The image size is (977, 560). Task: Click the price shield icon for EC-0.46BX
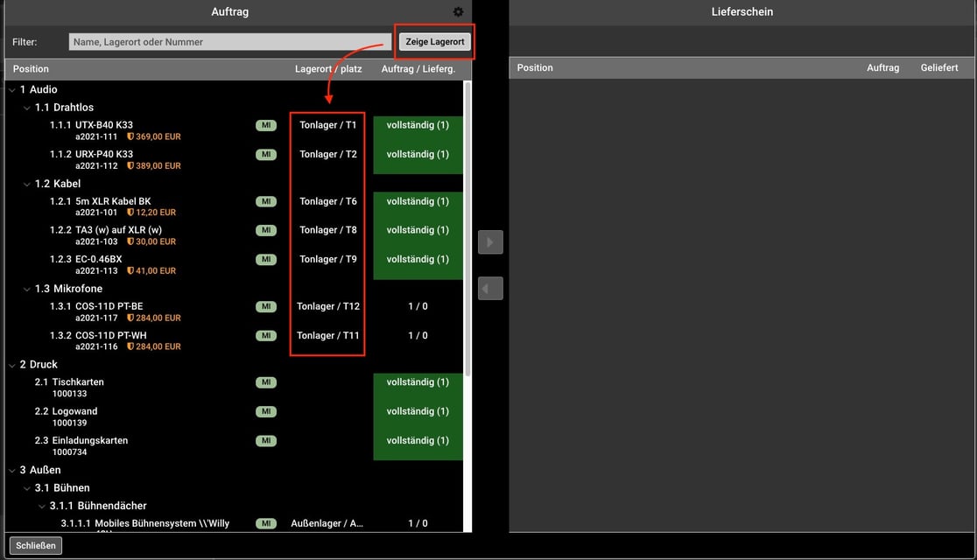click(131, 271)
